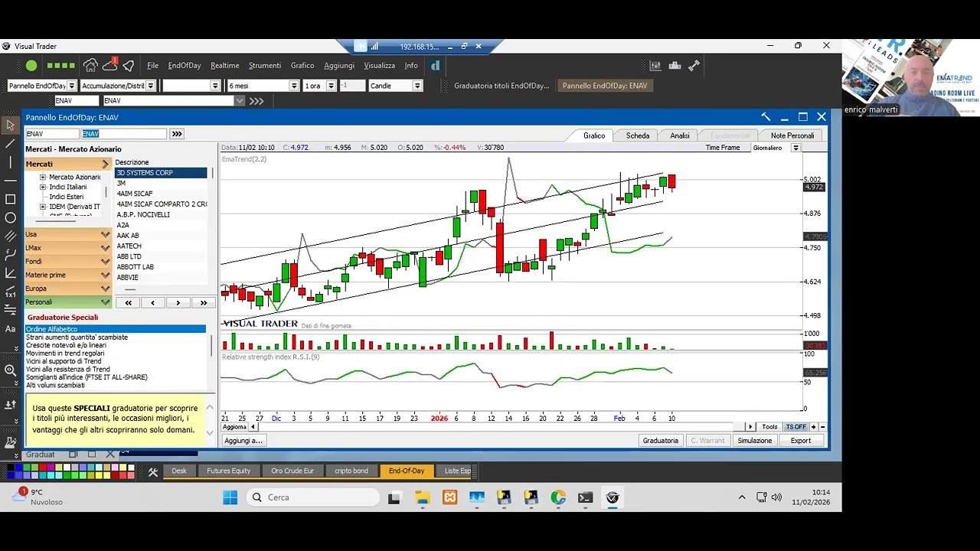The width and height of the screenshot is (980, 551).
Task: Expand the Mercato Azionario tree node
Action: point(43,177)
